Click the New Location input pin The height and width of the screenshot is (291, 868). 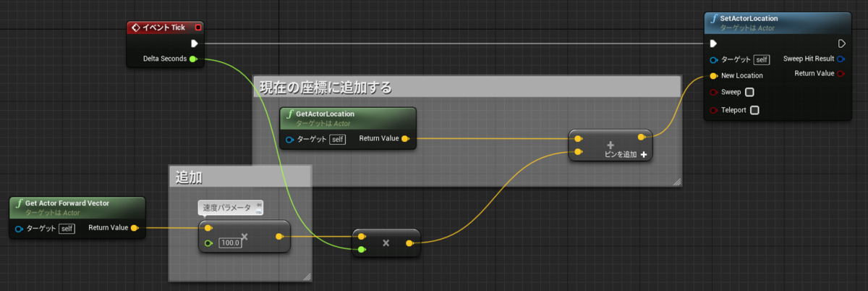[714, 75]
